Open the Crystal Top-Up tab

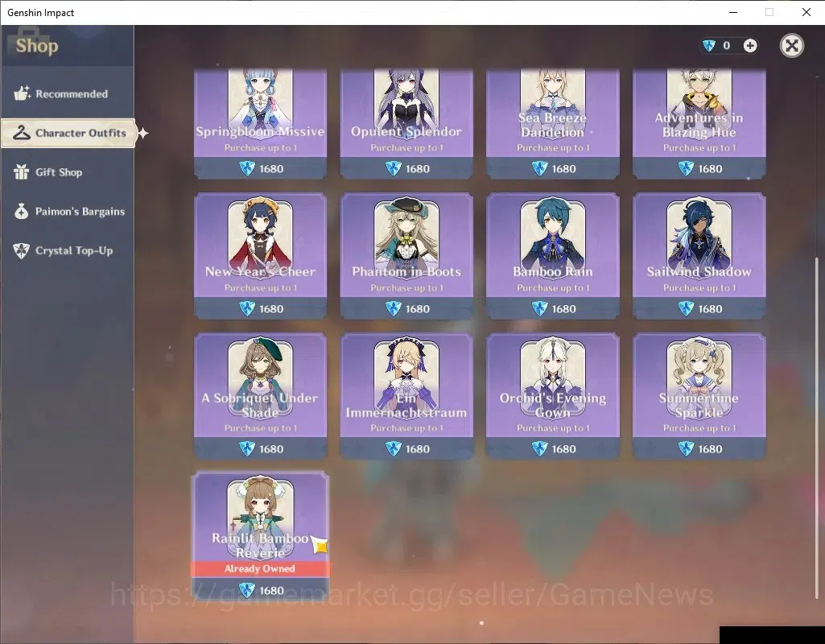pyautogui.click(x=68, y=250)
